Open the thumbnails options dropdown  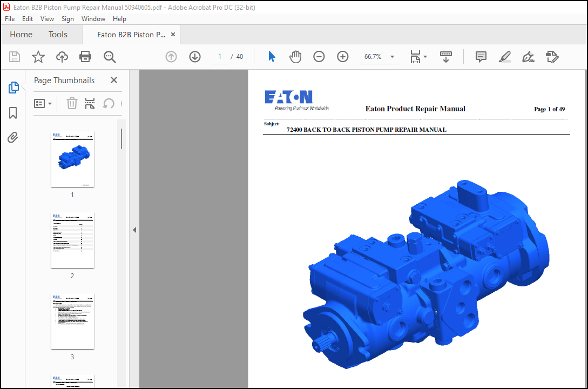pos(43,104)
